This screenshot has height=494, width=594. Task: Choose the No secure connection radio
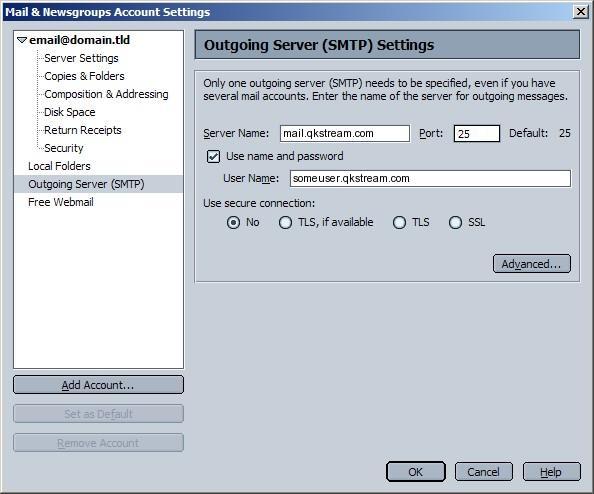(233, 222)
